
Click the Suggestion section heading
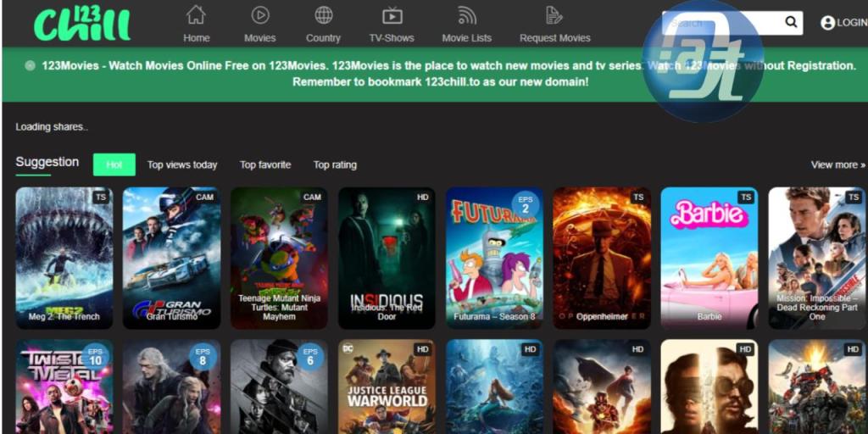(x=47, y=162)
